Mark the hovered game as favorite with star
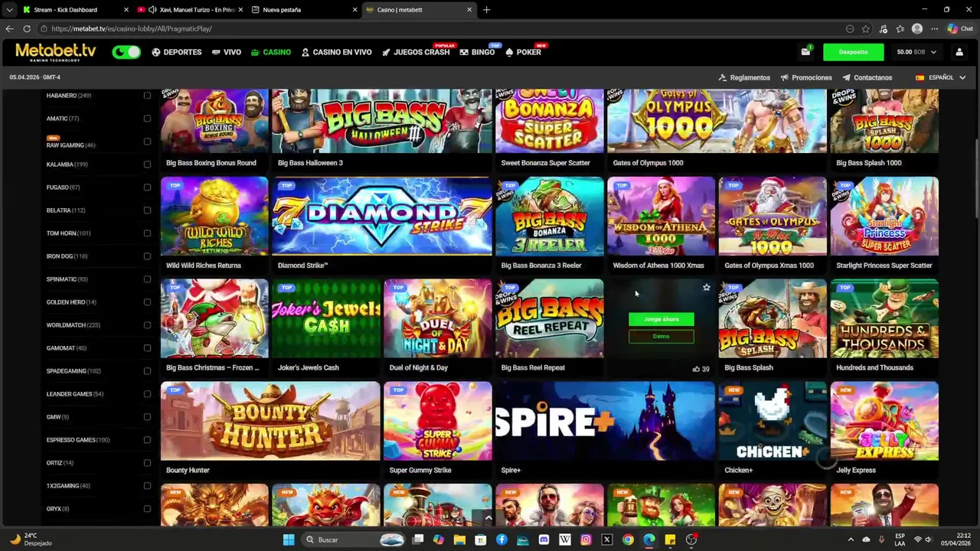 706,288
